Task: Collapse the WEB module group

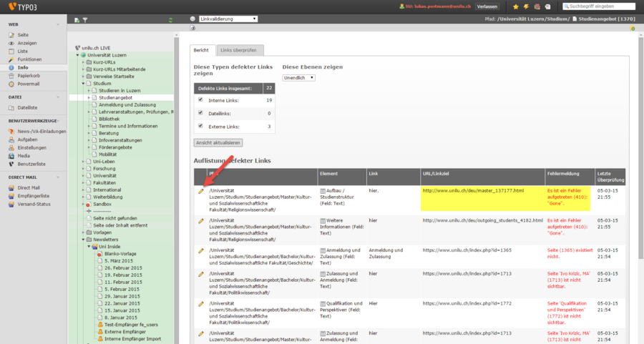Action: pos(58,24)
